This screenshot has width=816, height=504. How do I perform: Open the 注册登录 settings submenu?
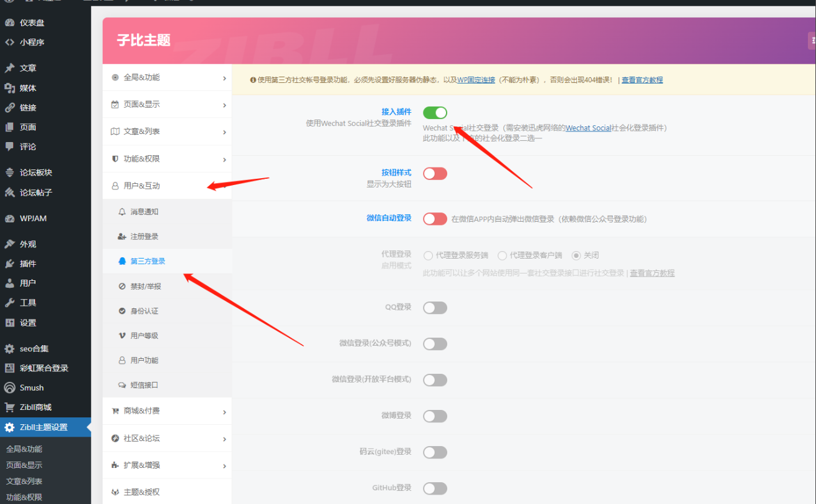pyautogui.click(x=144, y=237)
